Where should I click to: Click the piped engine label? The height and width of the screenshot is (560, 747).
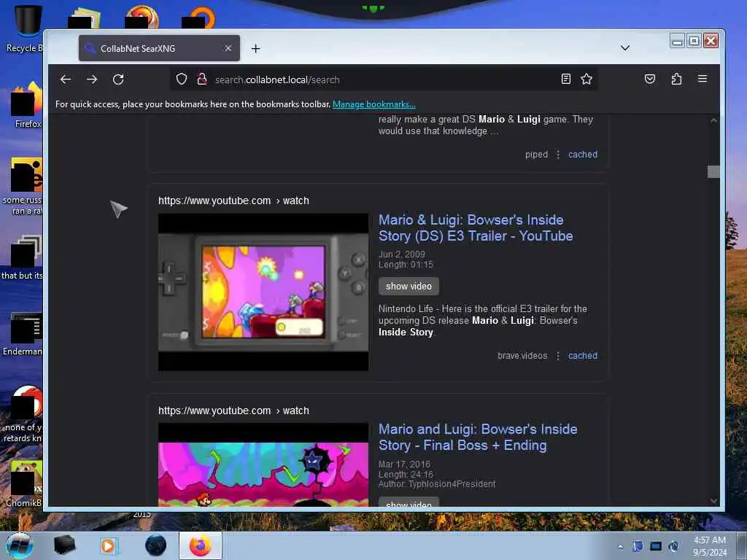point(536,155)
